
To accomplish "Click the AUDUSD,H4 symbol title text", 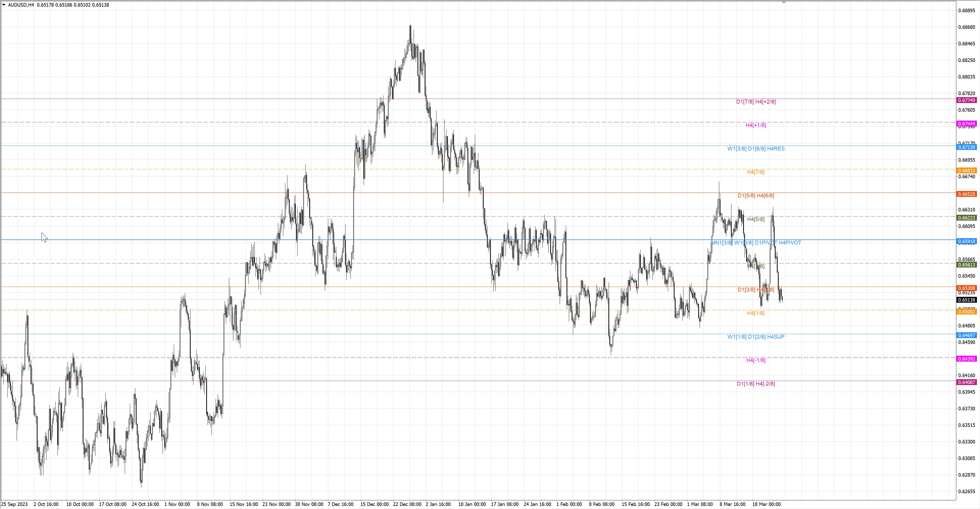I will click(x=21, y=5).
